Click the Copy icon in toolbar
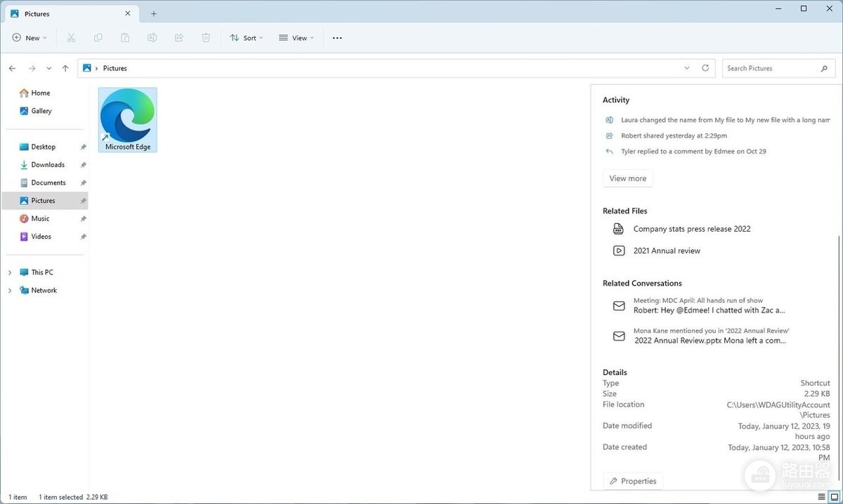 (98, 38)
